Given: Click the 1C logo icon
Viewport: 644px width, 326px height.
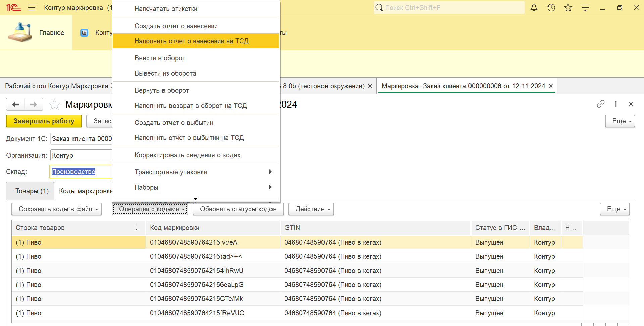Looking at the screenshot, I should pos(14,8).
